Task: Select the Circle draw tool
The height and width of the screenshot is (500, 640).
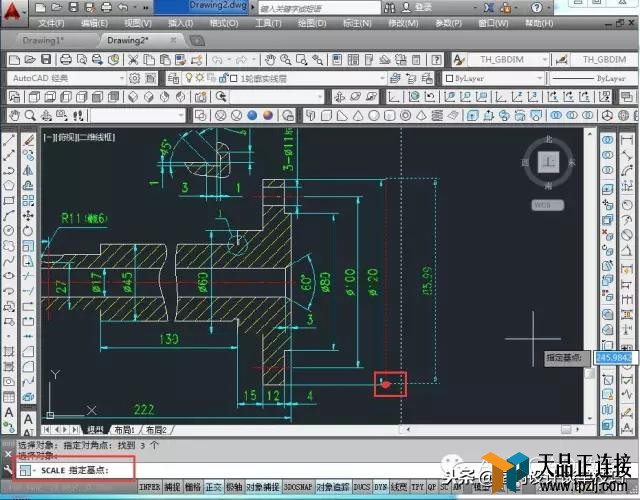Action: pos(9,231)
